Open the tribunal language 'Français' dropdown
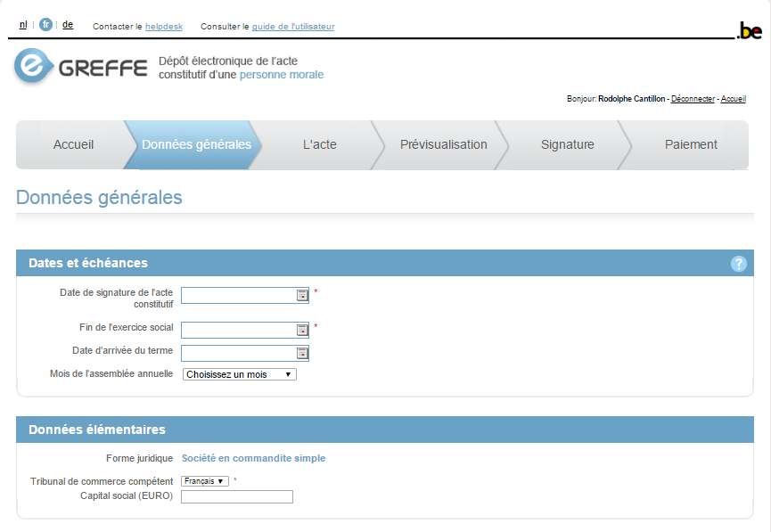This screenshot has height=532, width=771. coord(205,481)
